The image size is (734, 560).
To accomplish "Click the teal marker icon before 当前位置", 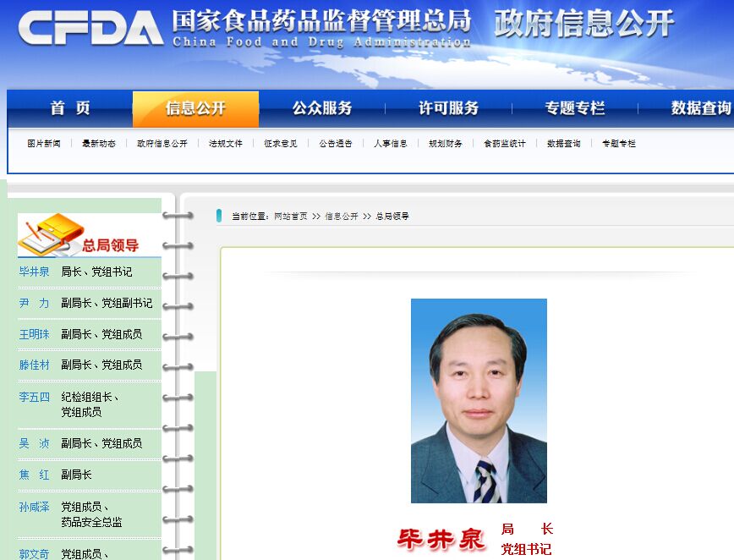I will point(219,216).
